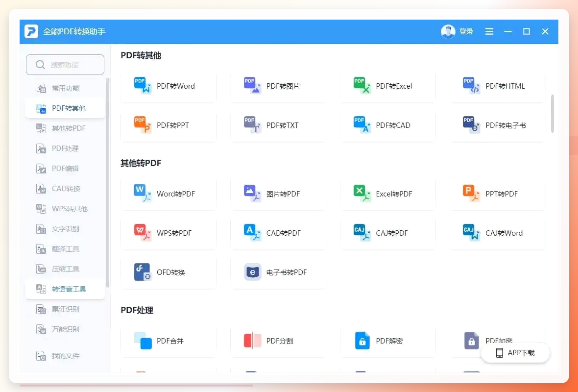The width and height of the screenshot is (578, 392).
Task: Click the PDF处理 section heading
Action: (x=137, y=310)
